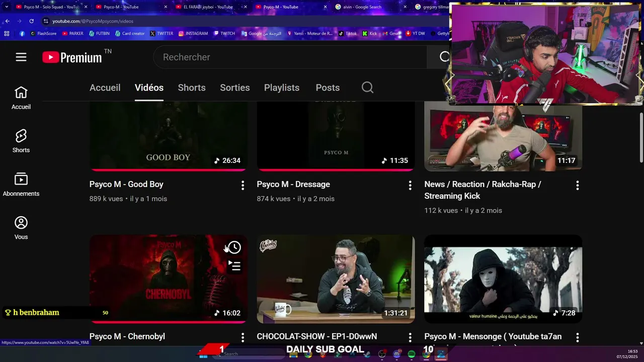The width and height of the screenshot is (644, 362).
Task: Open options menu for News / Reaction video
Action: pyautogui.click(x=577, y=186)
